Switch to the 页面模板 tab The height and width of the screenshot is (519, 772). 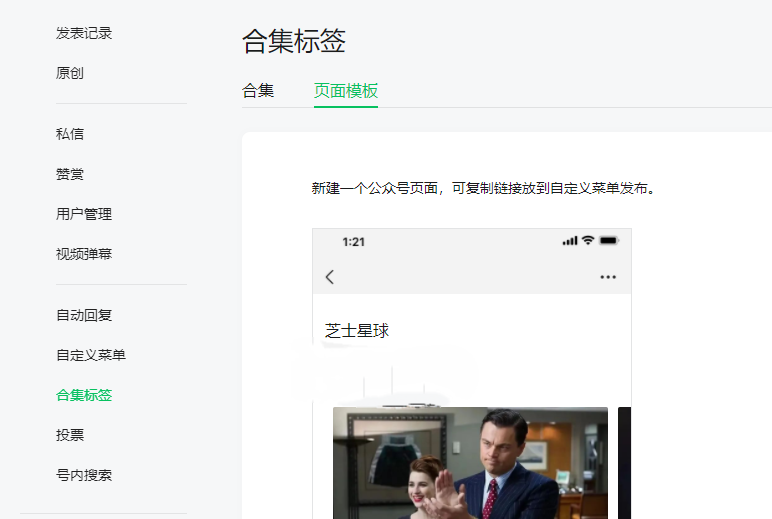point(346,91)
